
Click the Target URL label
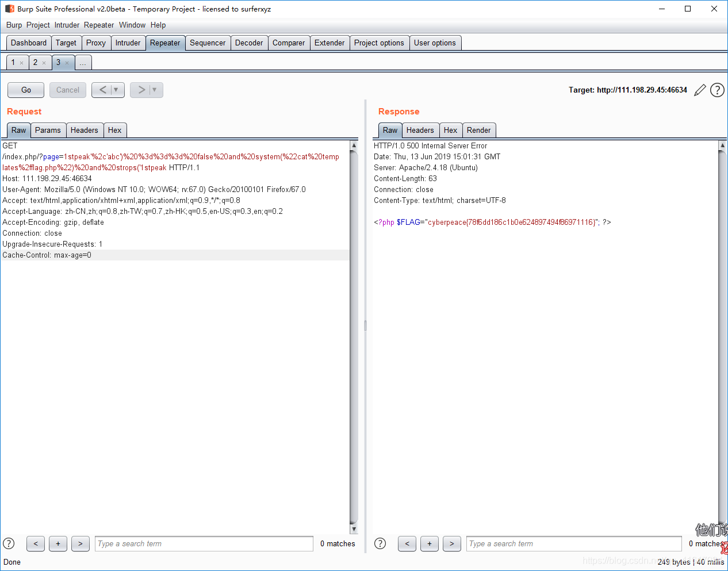628,90
